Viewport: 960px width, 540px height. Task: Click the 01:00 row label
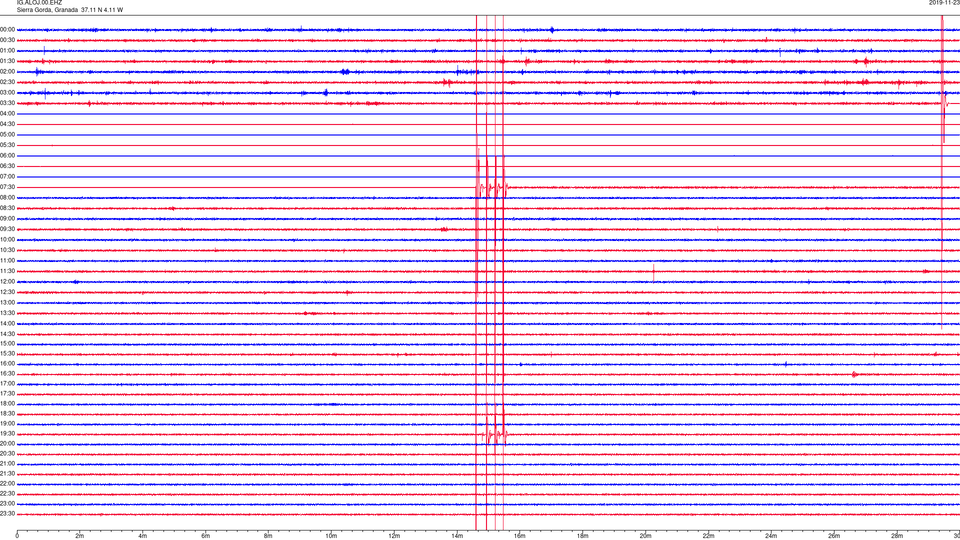point(8,51)
